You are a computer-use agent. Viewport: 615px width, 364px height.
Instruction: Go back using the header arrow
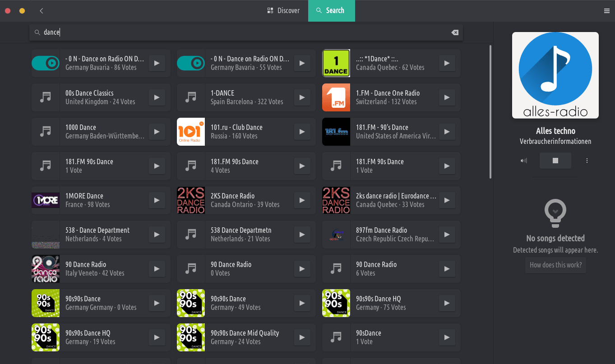(x=42, y=11)
